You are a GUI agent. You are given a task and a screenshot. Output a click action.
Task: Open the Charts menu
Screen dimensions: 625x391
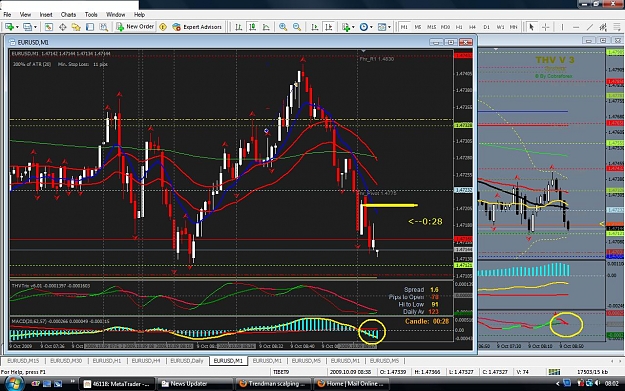(x=68, y=15)
